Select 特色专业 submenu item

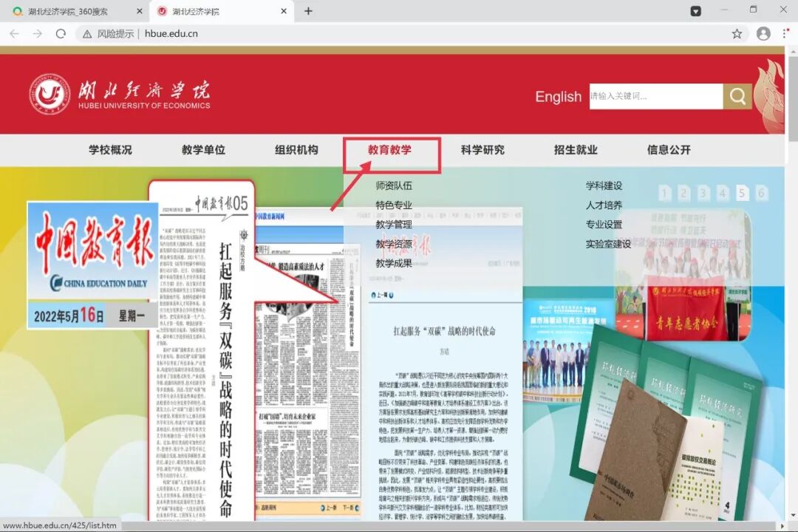[394, 205]
